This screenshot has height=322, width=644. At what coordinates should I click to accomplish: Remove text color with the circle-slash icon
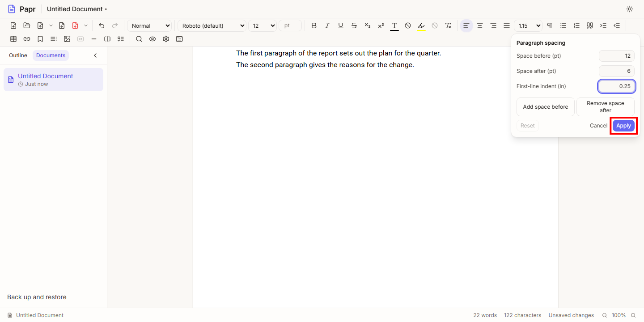coord(408,25)
